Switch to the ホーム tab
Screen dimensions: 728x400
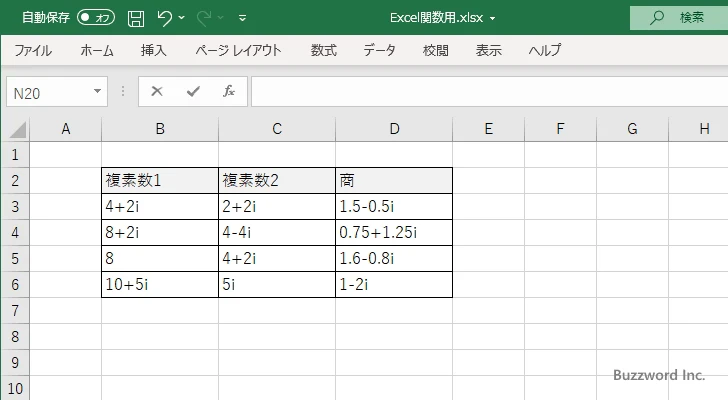coord(97,50)
